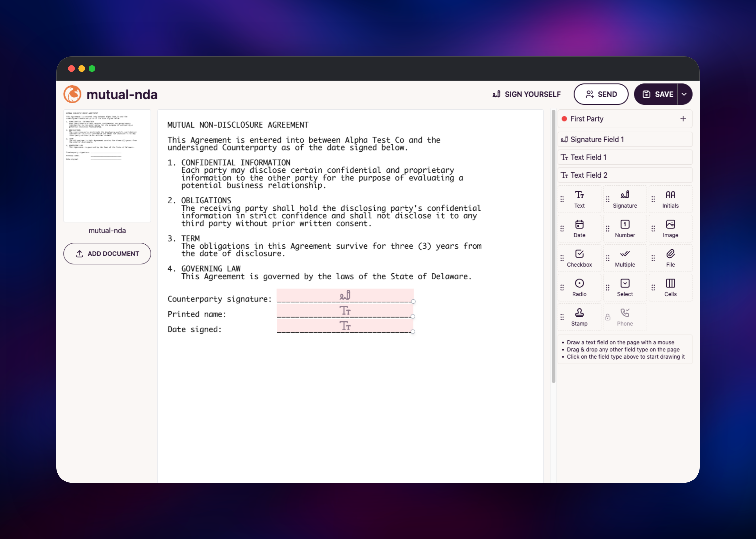The image size is (756, 539).
Task: Click the drag handle beside Initials
Action: point(653,199)
